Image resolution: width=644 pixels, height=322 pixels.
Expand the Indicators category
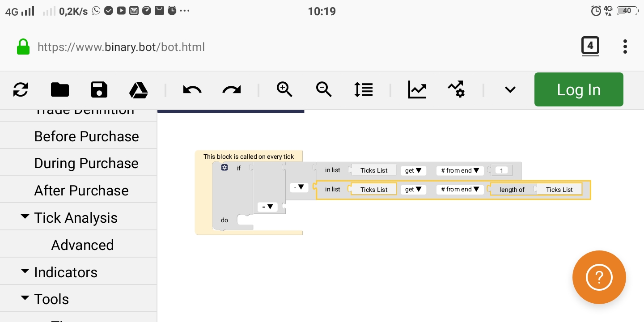78,272
